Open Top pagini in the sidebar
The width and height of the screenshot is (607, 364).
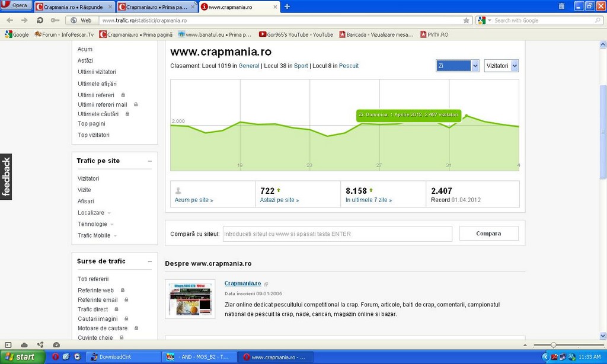(x=91, y=123)
